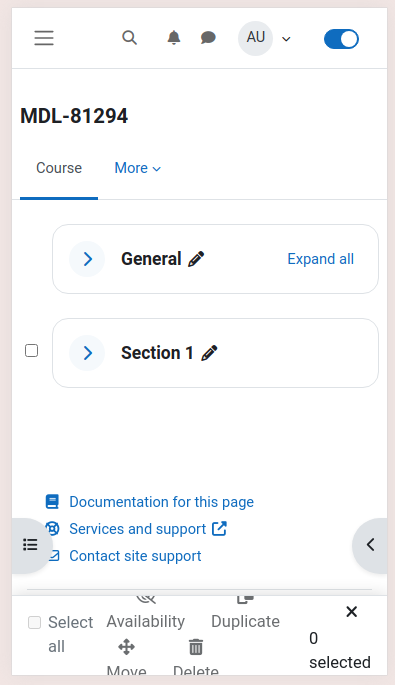Edit Section 1 name with pencil
Screen dimensions: 395x685
tap(209, 353)
